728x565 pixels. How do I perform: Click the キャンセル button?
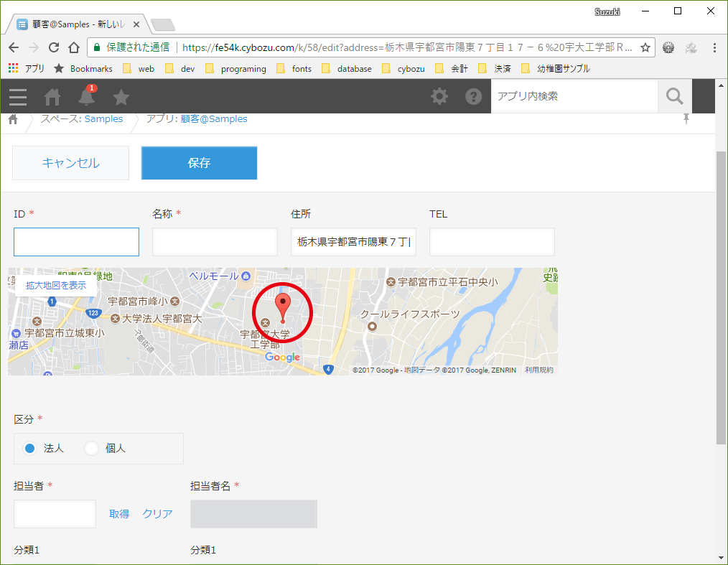click(x=70, y=163)
